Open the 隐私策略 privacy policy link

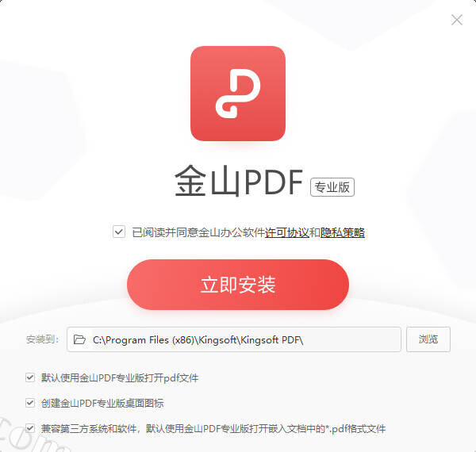(x=343, y=232)
